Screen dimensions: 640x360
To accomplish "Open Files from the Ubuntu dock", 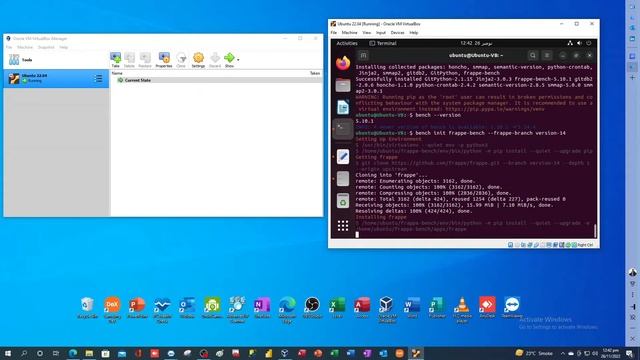I will click(x=343, y=85).
